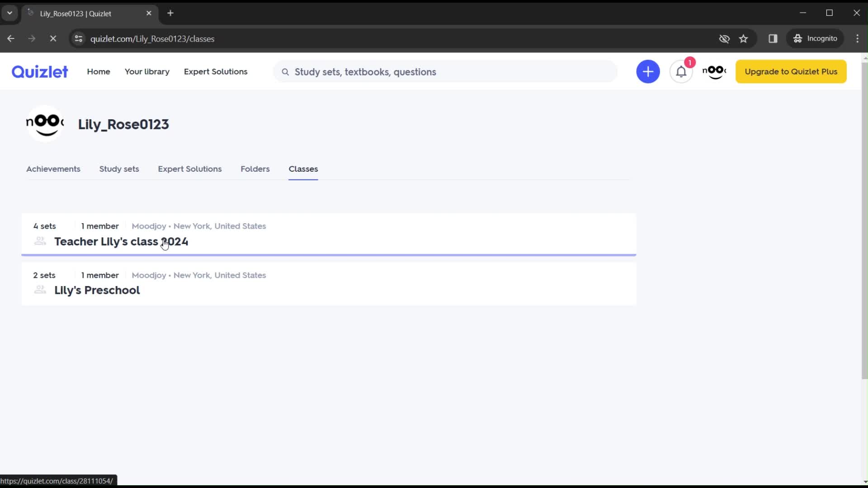Click the Lily_Rose0123 username heading

[123, 124]
